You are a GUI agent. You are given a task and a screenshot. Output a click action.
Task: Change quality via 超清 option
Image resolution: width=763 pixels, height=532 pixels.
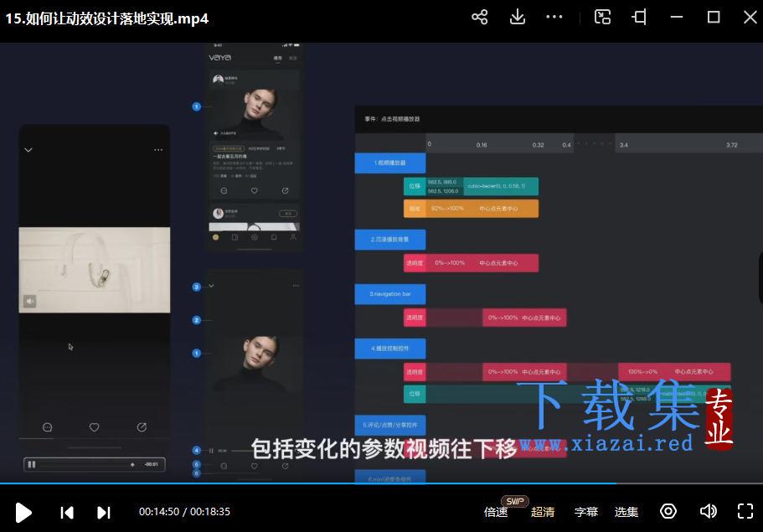point(543,512)
